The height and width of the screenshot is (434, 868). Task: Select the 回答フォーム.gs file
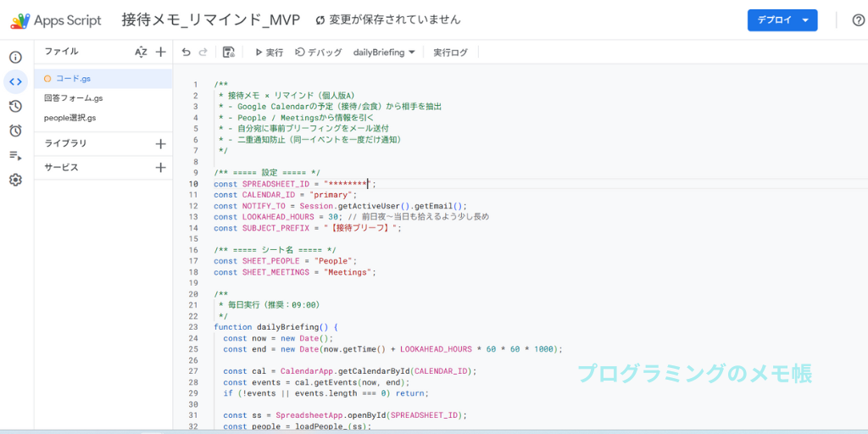[74, 98]
